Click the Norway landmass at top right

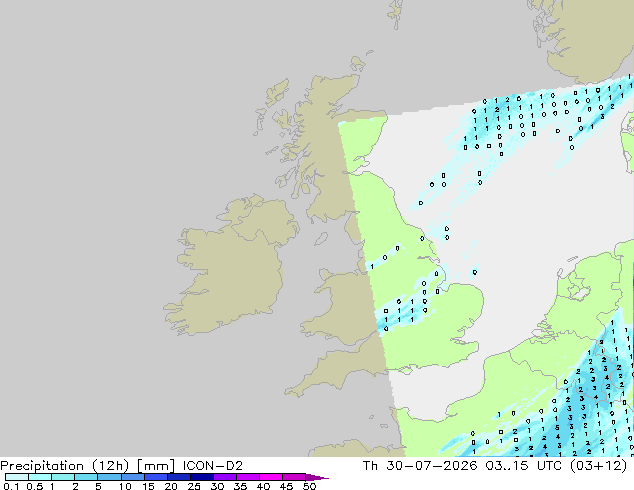coord(590,38)
